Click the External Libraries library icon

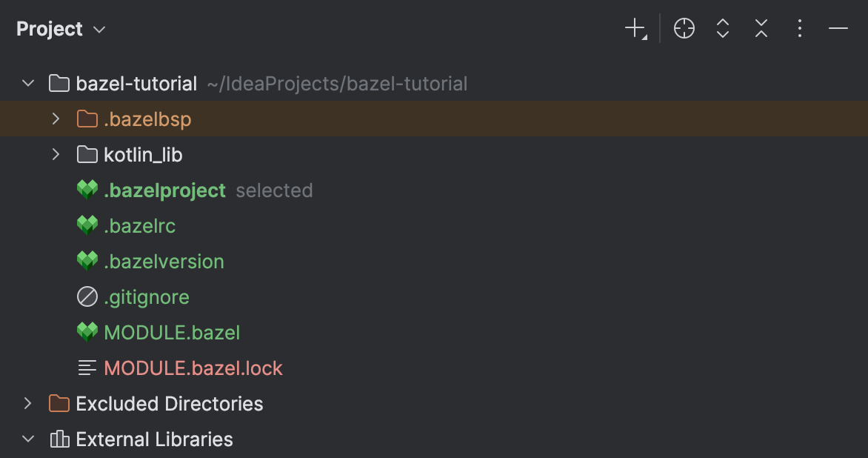(x=58, y=439)
